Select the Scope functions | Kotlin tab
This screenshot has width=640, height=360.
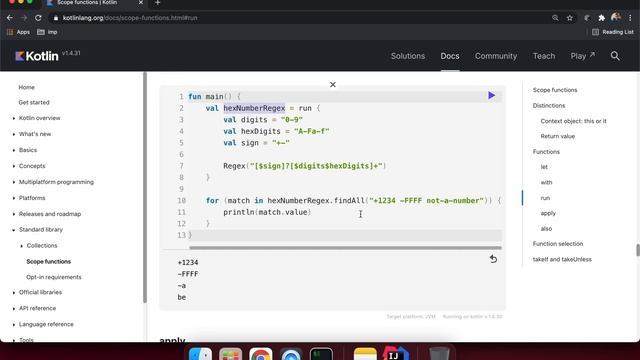[x=87, y=2]
